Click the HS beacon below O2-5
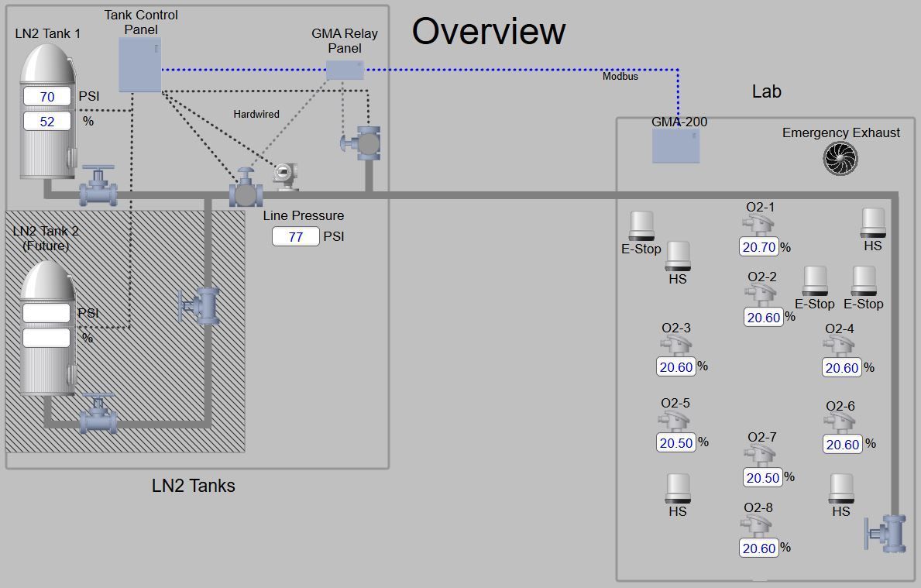This screenshot has height=588, width=921. pyautogui.click(x=677, y=489)
